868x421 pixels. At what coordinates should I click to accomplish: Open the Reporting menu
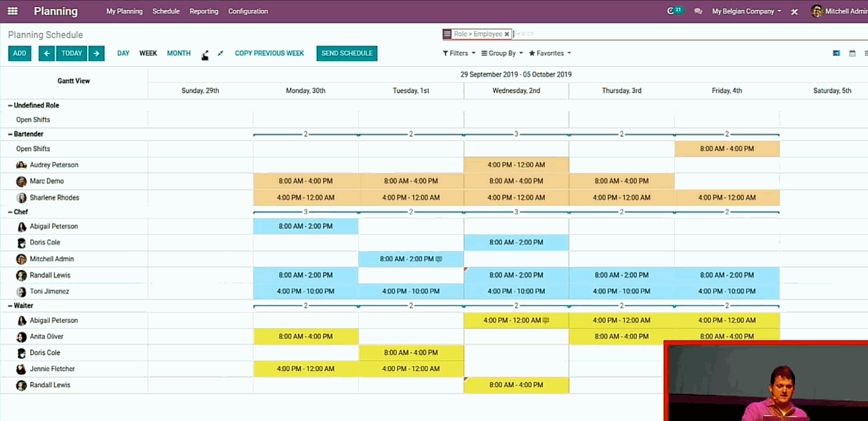pyautogui.click(x=204, y=11)
